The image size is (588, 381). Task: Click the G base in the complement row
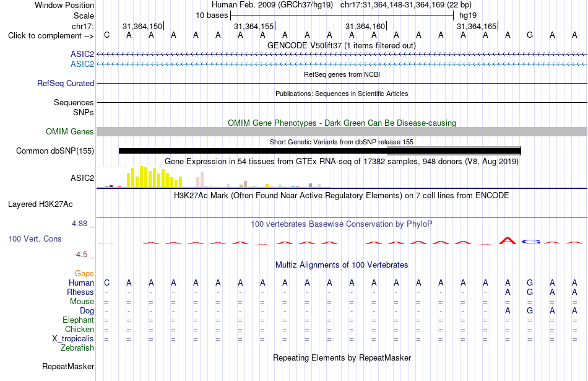coord(530,35)
